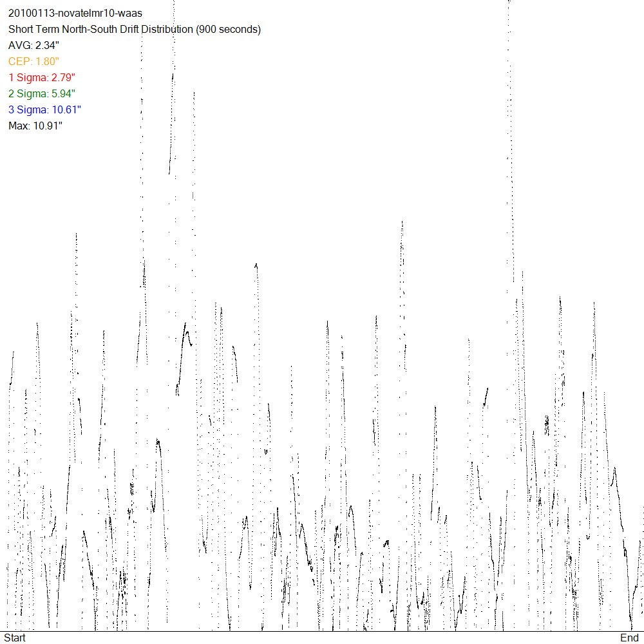This screenshot has height=644, width=644.
Task: Click the value 1.80" in the CEP line
Action: [46, 62]
